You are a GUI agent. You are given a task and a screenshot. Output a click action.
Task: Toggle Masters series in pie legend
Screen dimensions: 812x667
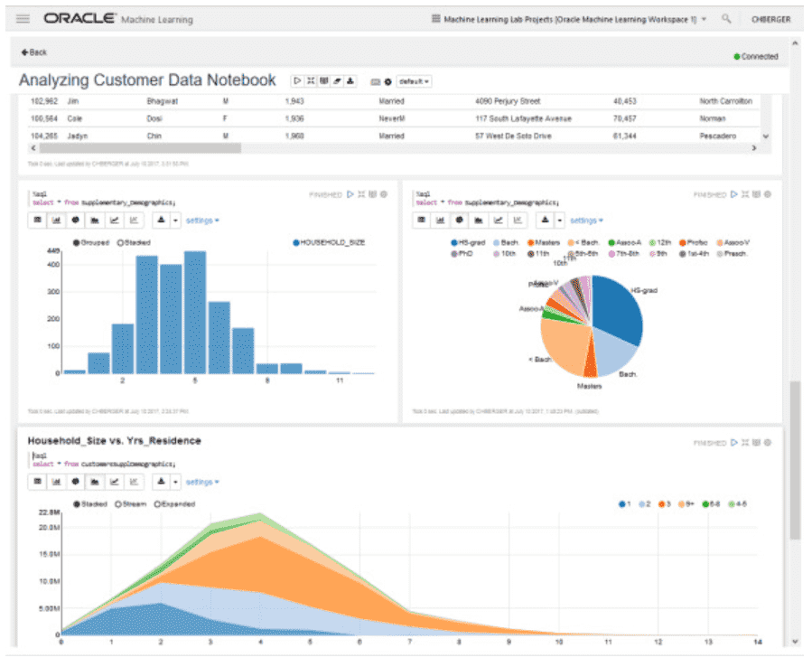pos(544,242)
